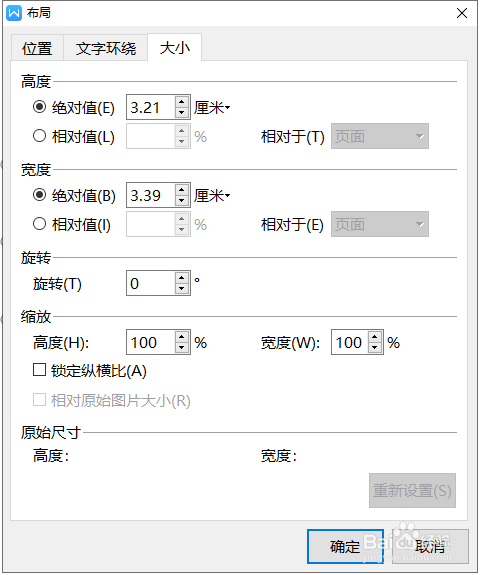Screen dimensions: 480x575
Task: Select height 相对值(L) radio button
Action: point(39,136)
